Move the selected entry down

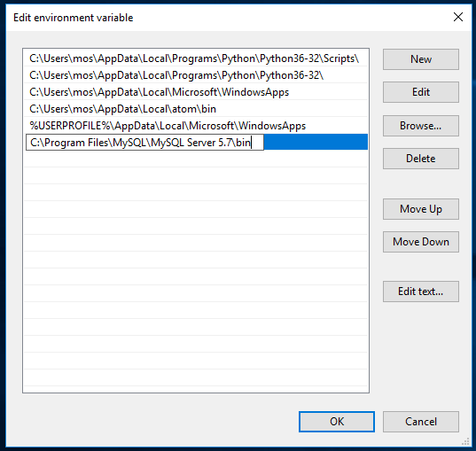(x=421, y=242)
